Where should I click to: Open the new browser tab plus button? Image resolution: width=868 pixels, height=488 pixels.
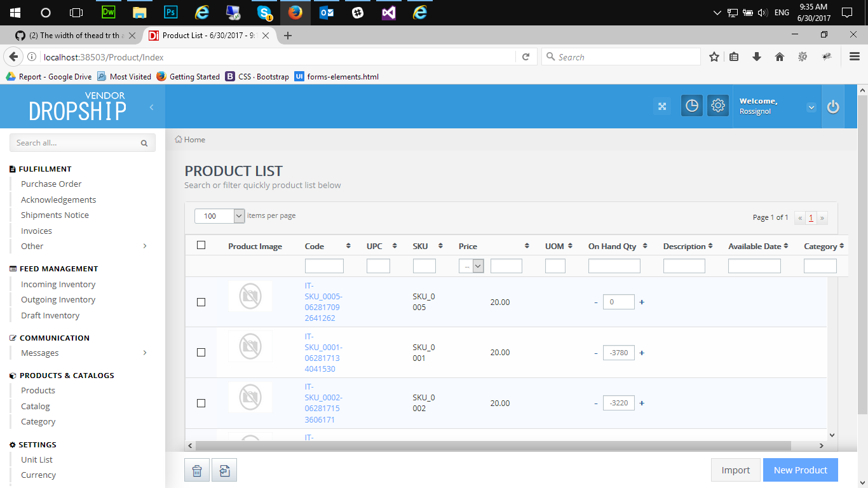click(x=287, y=36)
